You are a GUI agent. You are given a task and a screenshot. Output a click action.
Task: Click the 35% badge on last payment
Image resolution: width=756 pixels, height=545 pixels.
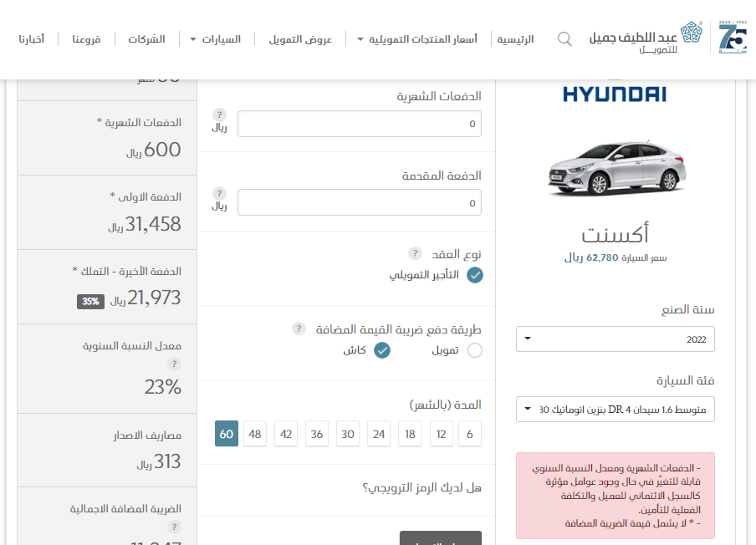pos(90,301)
